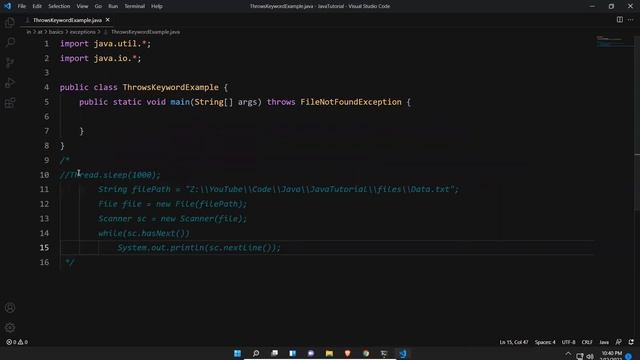The width and height of the screenshot is (640, 360).
Task: Click the ThrowsKeywordExample.java breadcrumb
Action: (145, 32)
